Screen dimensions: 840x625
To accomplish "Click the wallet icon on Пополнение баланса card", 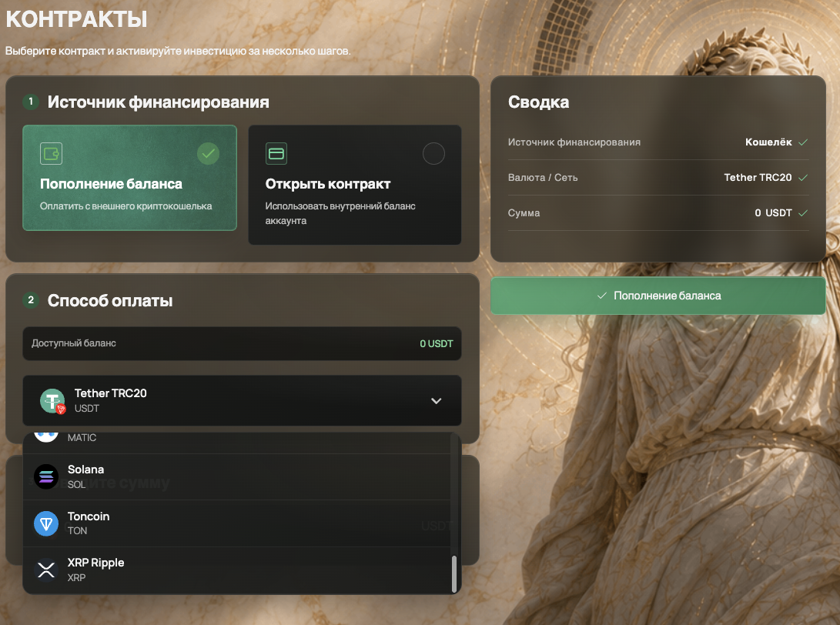I will (52, 154).
